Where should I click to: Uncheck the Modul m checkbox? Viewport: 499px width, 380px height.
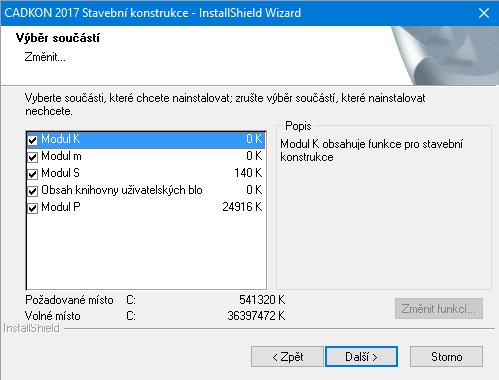pyautogui.click(x=32, y=157)
